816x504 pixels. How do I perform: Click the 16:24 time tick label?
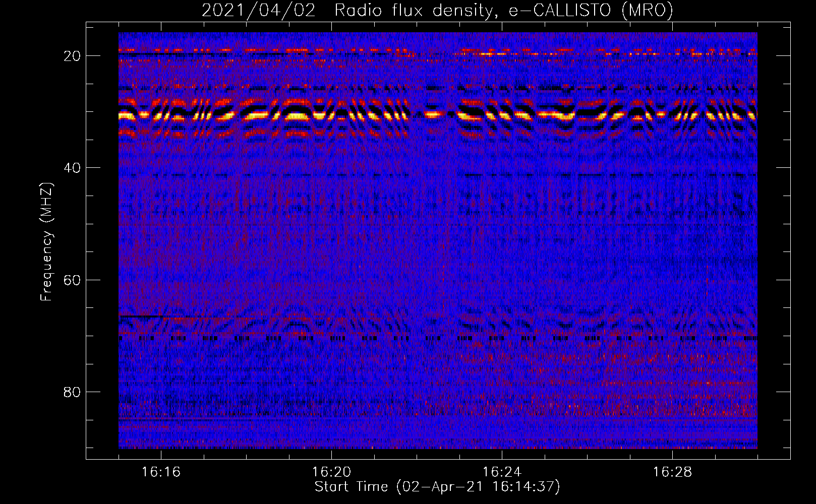click(x=502, y=472)
